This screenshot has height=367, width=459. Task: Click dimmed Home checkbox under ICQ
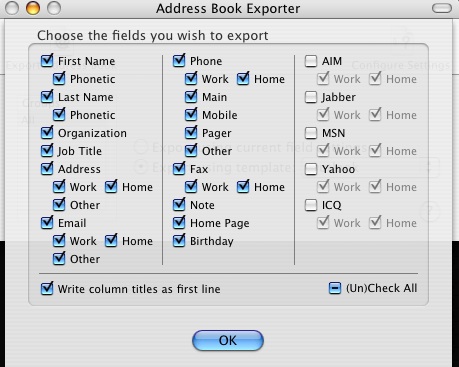pos(375,223)
